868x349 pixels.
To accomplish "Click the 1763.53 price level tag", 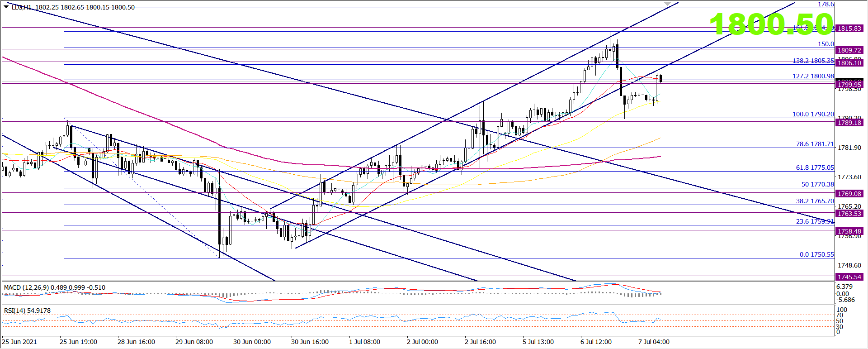I will point(849,214).
